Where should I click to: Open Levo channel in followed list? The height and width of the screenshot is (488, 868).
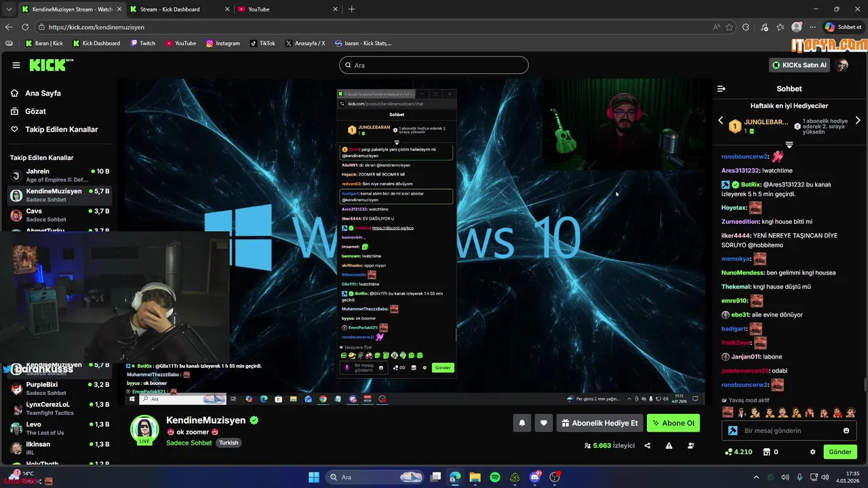pyautogui.click(x=60, y=428)
